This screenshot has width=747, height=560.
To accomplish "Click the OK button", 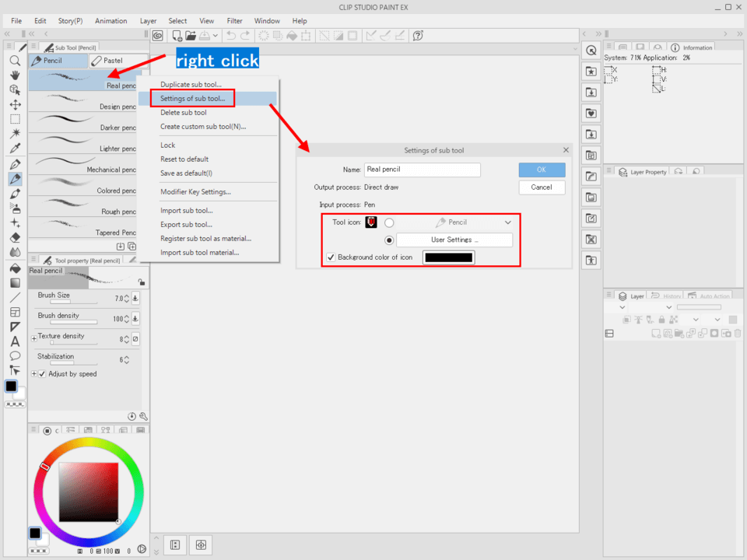I will pyautogui.click(x=542, y=170).
